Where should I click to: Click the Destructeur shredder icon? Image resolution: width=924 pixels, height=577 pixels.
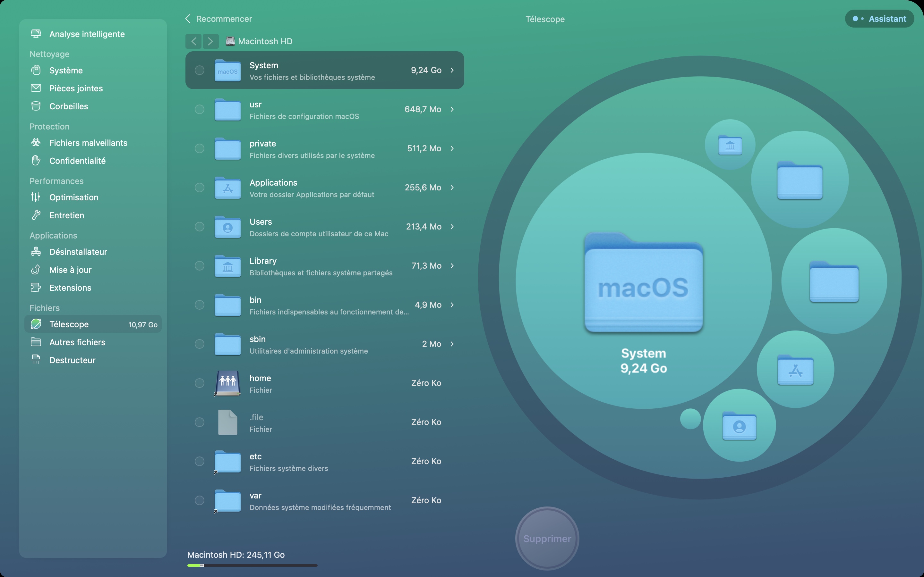[36, 360]
